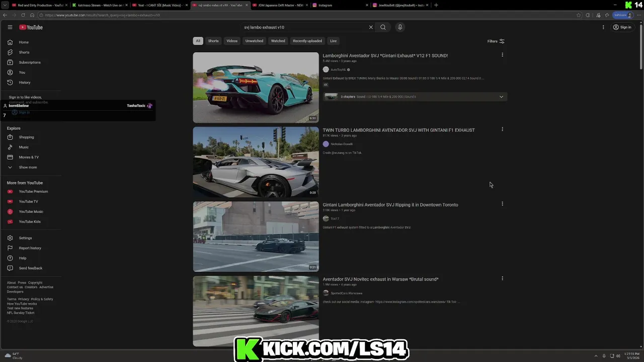
Task: Play the teal Aventador SVJ thumbnail video
Action: point(256,87)
